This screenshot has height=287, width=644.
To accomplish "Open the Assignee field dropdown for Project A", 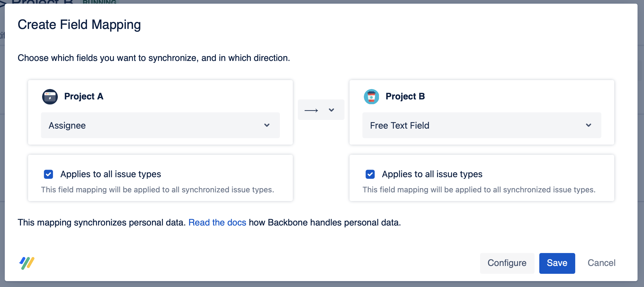I will point(160,125).
